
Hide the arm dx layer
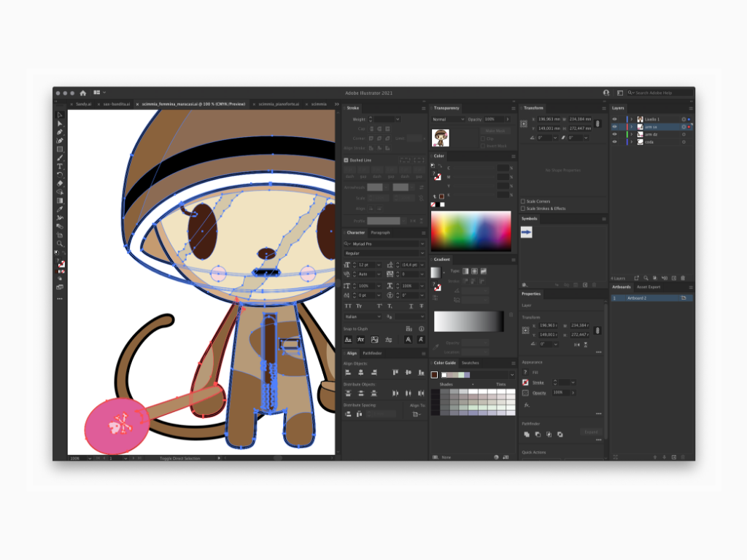pos(614,134)
